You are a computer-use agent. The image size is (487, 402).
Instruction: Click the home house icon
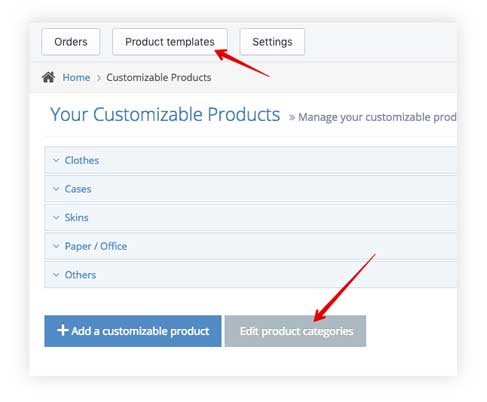[48, 77]
